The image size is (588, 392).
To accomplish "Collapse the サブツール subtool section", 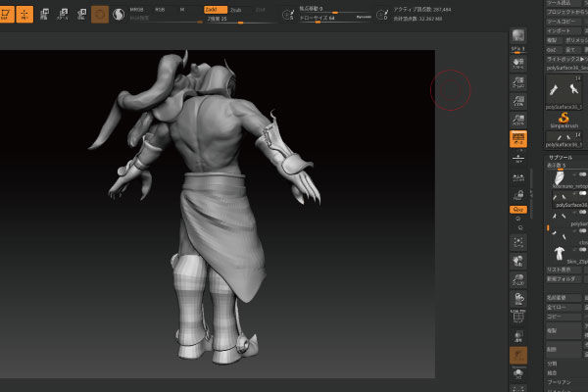I will 561,158.
